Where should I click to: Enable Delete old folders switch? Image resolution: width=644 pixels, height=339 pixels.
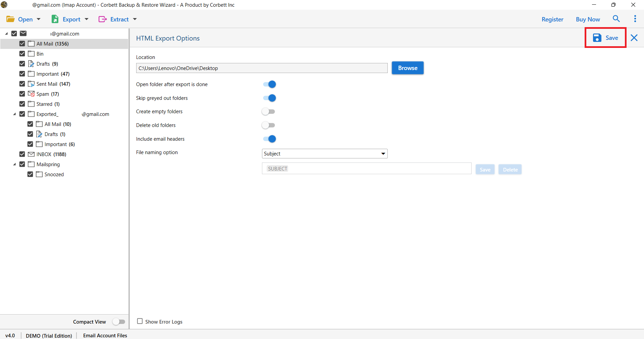pyautogui.click(x=268, y=125)
